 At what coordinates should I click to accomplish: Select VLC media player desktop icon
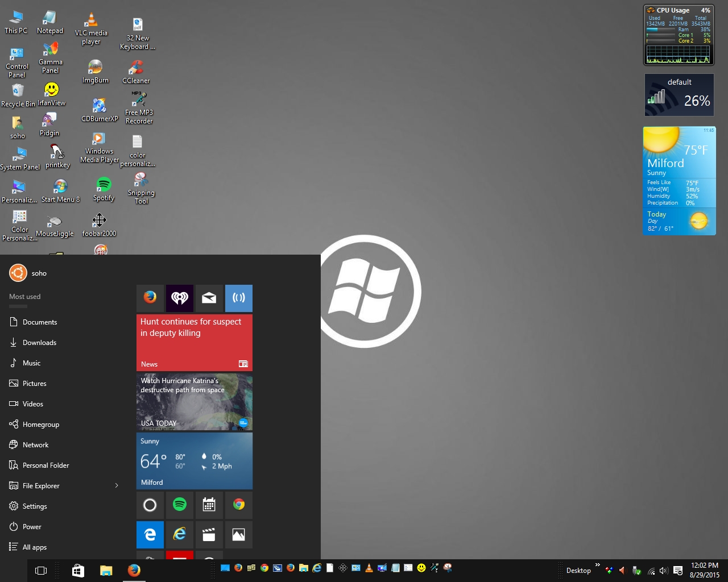91,30
